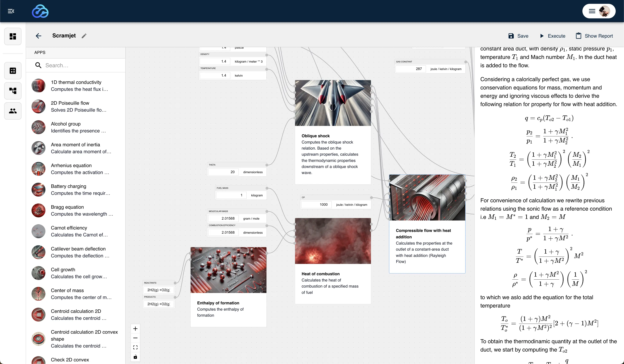Click the Density output connector handle
Screen dimensions: 624x364
[x=267, y=55]
